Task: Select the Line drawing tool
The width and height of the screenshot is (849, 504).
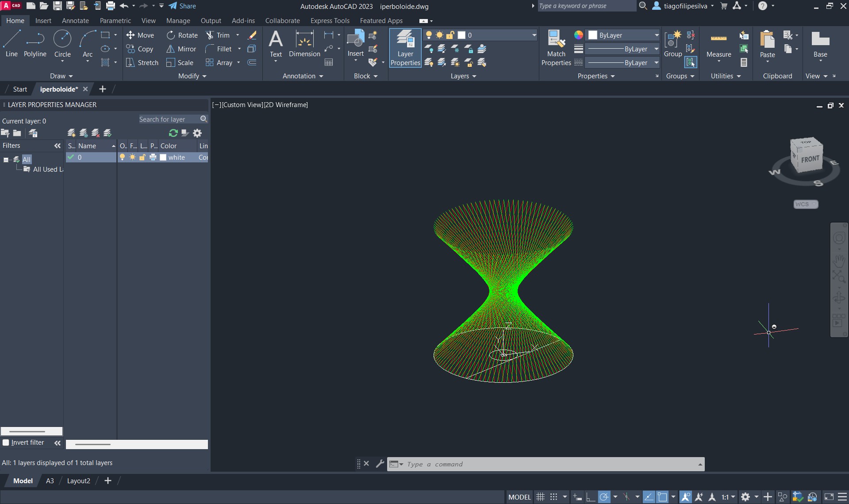Action: [x=12, y=43]
